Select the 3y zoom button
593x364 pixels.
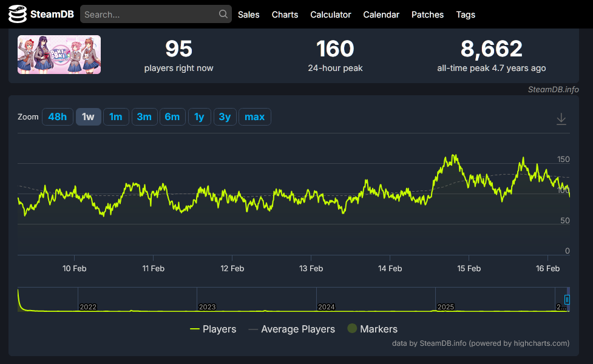coord(225,117)
